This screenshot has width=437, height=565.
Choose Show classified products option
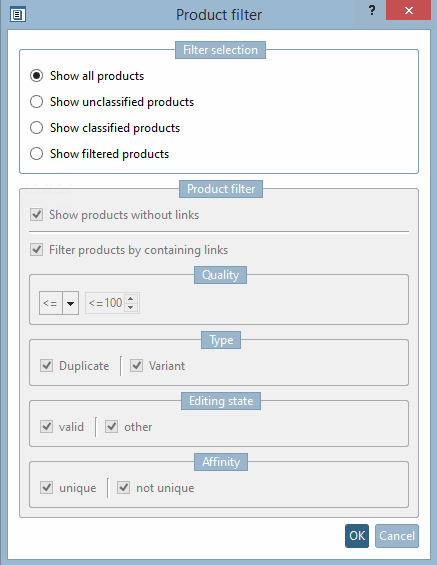(x=36, y=128)
